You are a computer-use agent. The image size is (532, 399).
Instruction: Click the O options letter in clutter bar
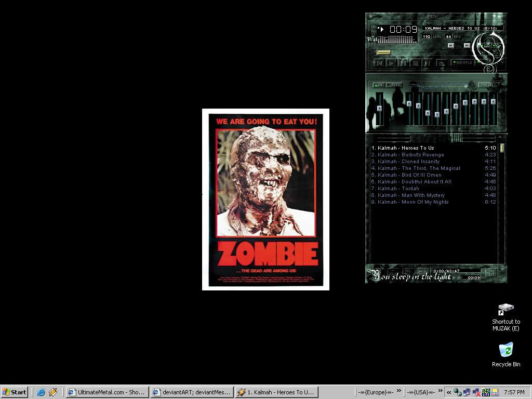coord(373,27)
